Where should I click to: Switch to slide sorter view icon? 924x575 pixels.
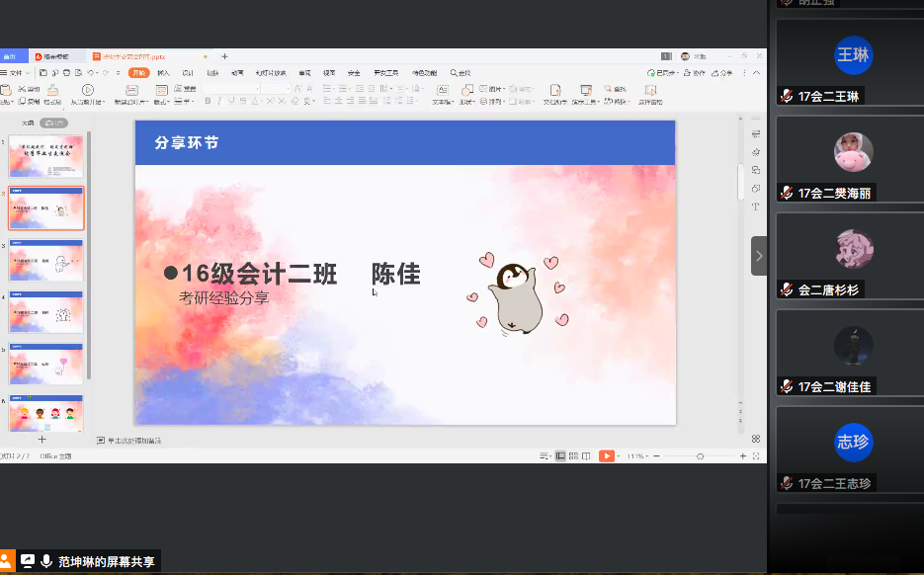pos(575,455)
